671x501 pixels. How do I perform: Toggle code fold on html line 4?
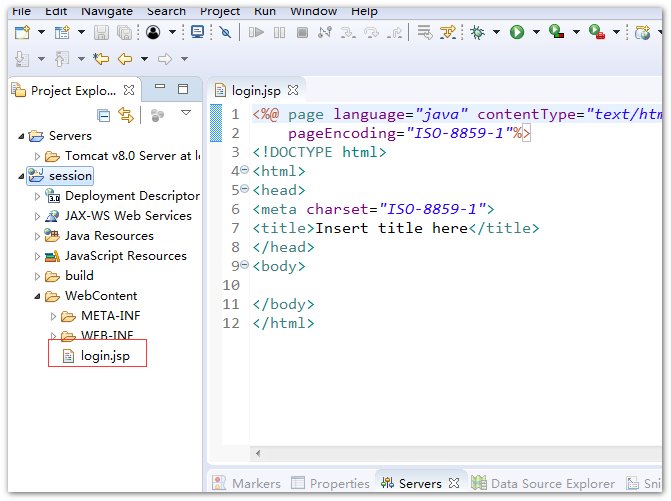(245, 171)
